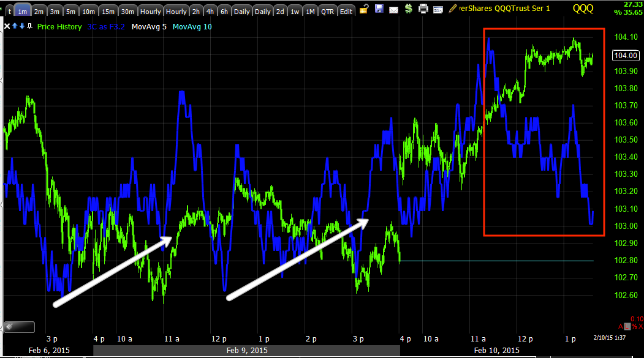Select the Hourly tab next to 2h
Image resolution: width=644 pixels, height=358 pixels.
pyautogui.click(x=176, y=12)
